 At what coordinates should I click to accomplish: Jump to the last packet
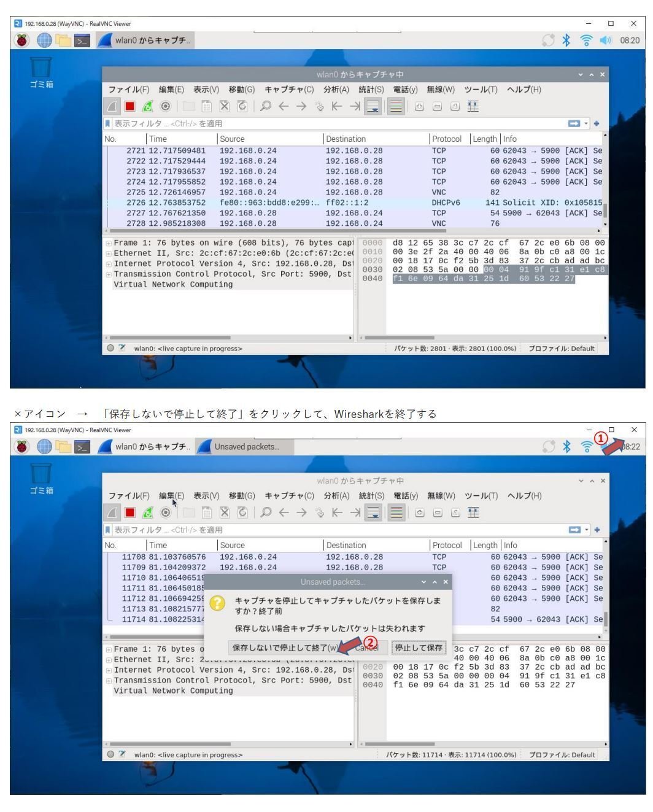tap(355, 106)
